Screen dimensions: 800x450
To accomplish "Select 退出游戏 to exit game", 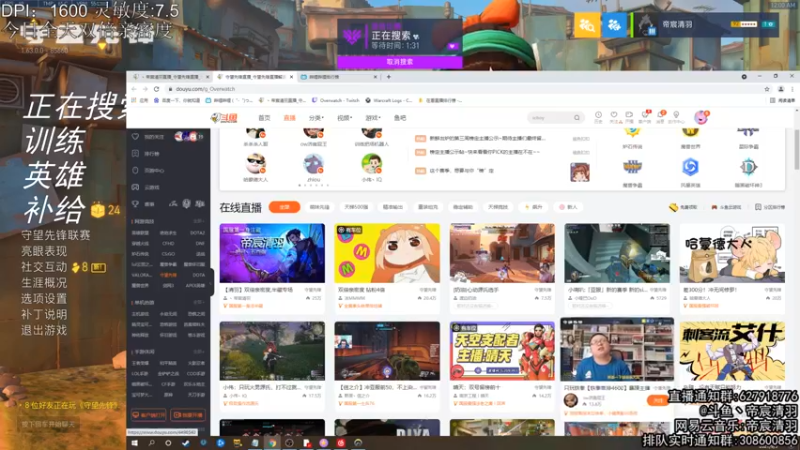I will click(44, 330).
